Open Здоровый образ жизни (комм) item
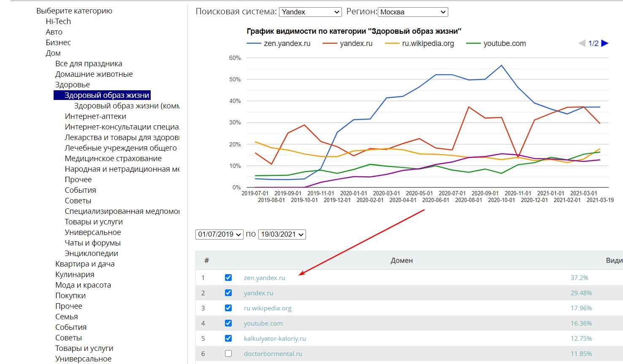Viewport: 623px width, 364px height. 127,105
